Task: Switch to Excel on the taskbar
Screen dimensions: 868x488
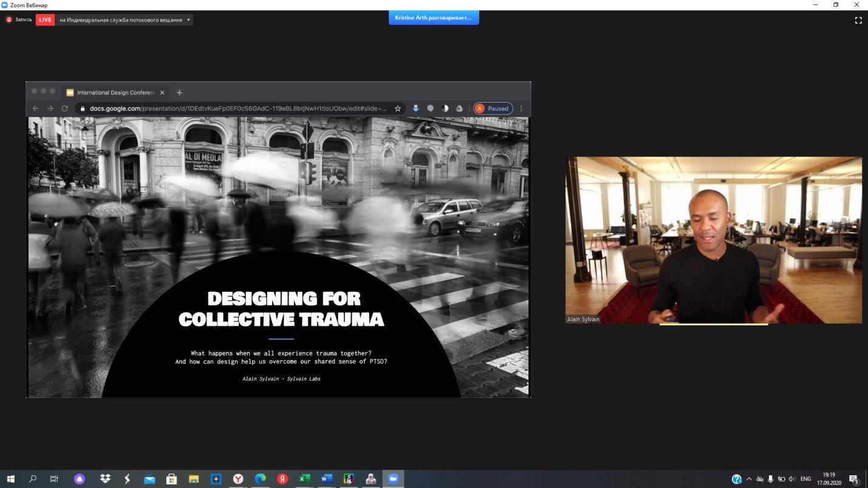Action: coord(304,479)
